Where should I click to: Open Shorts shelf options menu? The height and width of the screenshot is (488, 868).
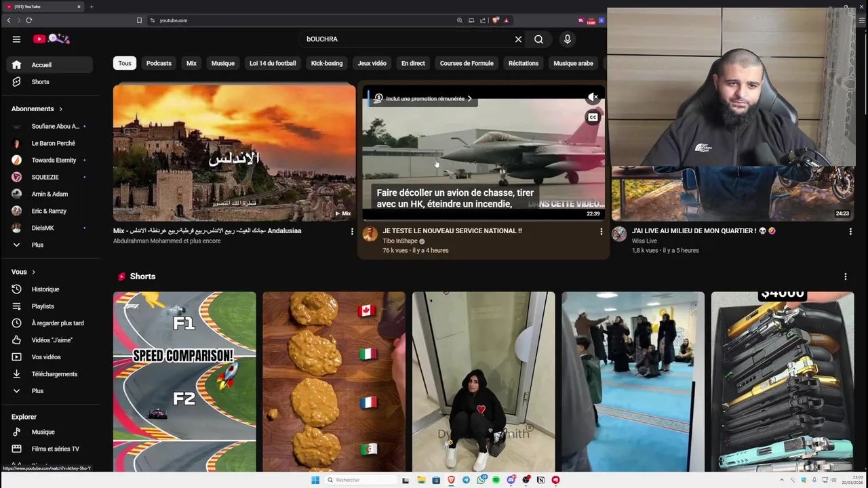(845, 277)
